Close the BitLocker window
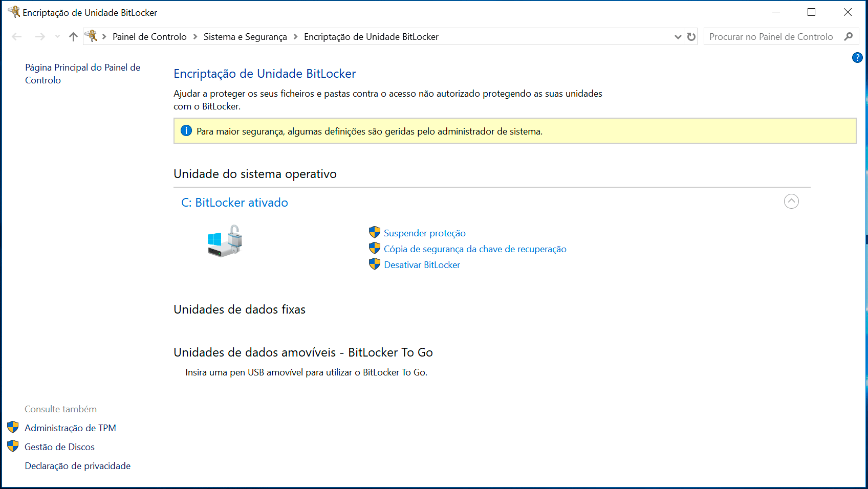The image size is (868, 489). [848, 12]
